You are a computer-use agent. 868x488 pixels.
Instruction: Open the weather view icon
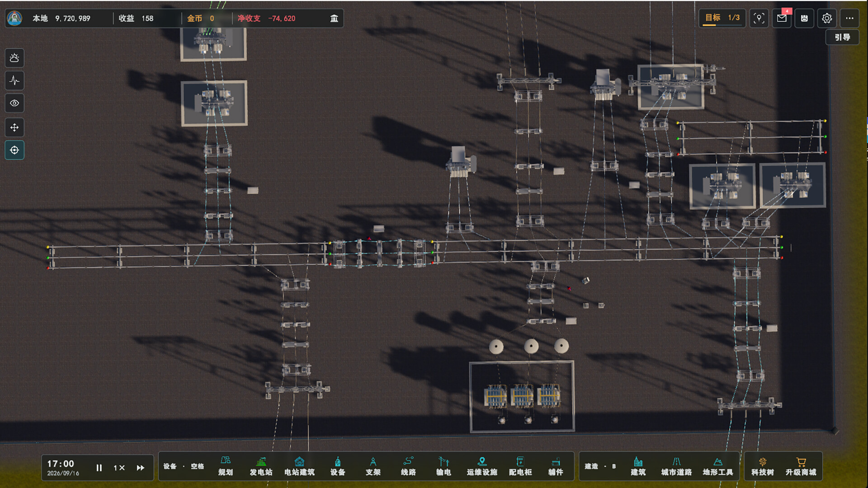point(14,58)
